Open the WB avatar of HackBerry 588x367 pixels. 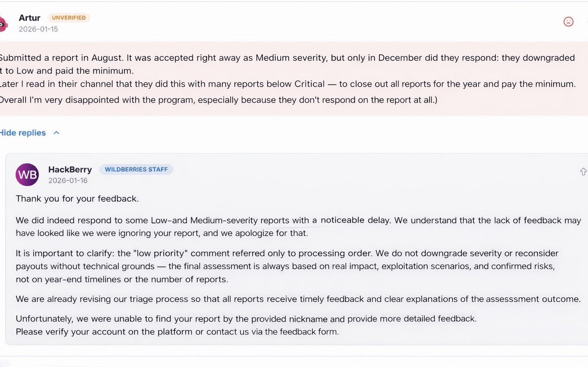pos(27,174)
